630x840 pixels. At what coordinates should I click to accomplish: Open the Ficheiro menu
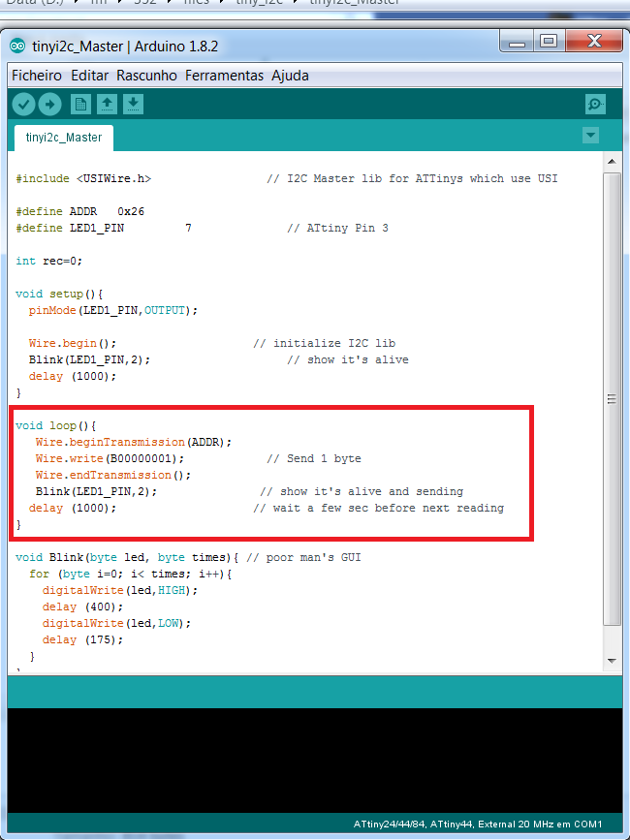[x=37, y=76]
